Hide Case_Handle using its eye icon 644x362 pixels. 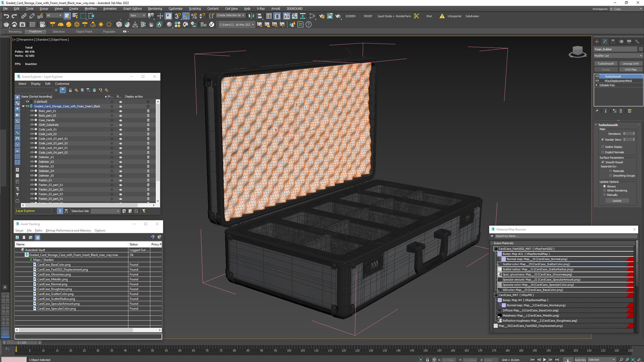tap(32, 120)
